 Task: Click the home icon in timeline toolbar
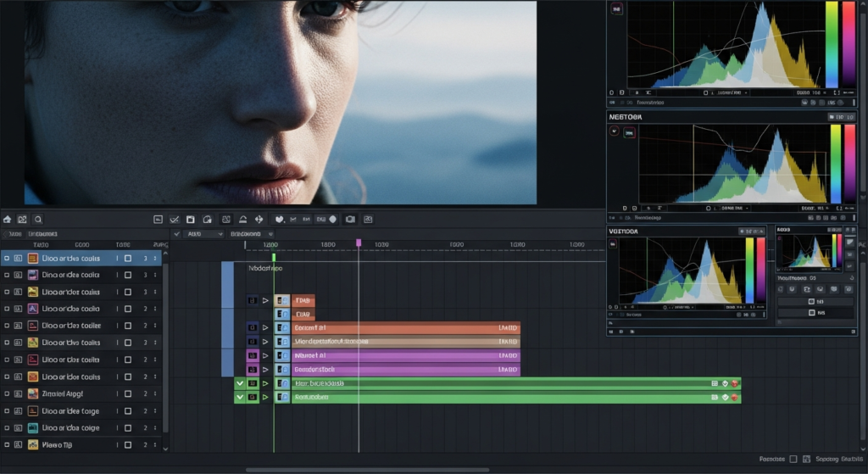click(x=8, y=219)
